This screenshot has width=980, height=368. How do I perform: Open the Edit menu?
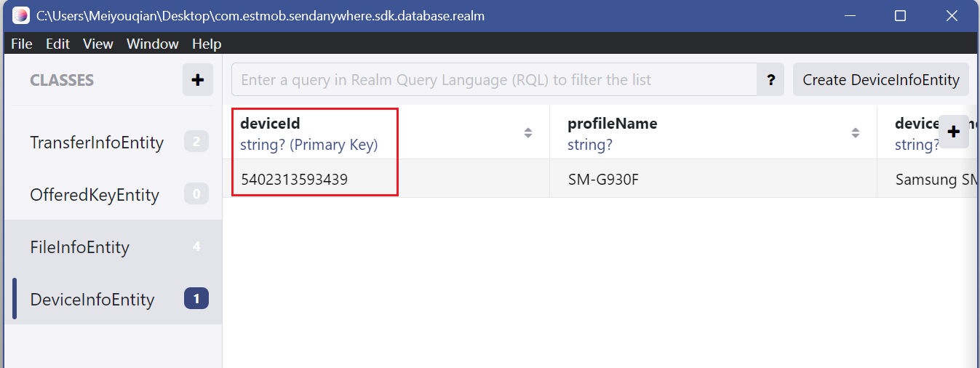(x=57, y=44)
